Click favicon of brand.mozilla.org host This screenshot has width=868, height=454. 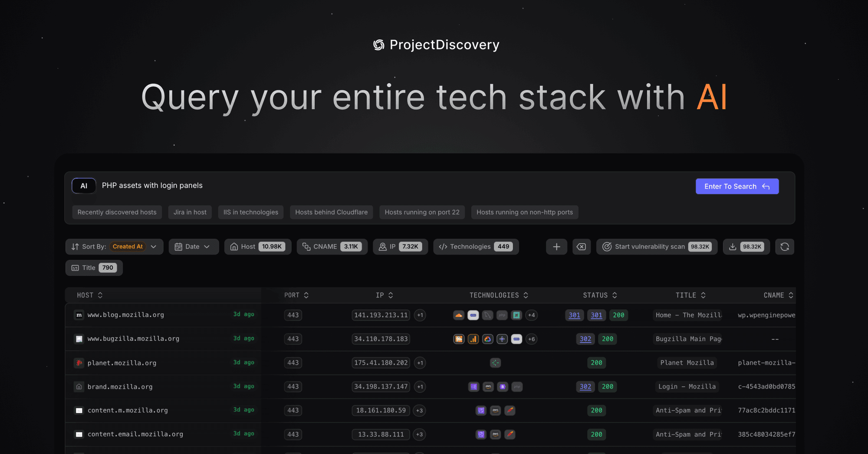click(79, 387)
